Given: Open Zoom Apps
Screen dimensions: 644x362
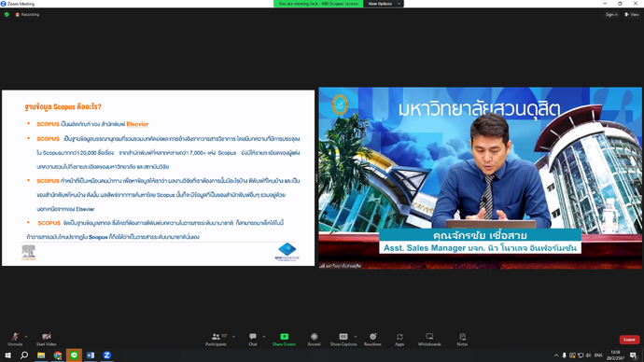Looking at the screenshot, I should click(x=399, y=339).
